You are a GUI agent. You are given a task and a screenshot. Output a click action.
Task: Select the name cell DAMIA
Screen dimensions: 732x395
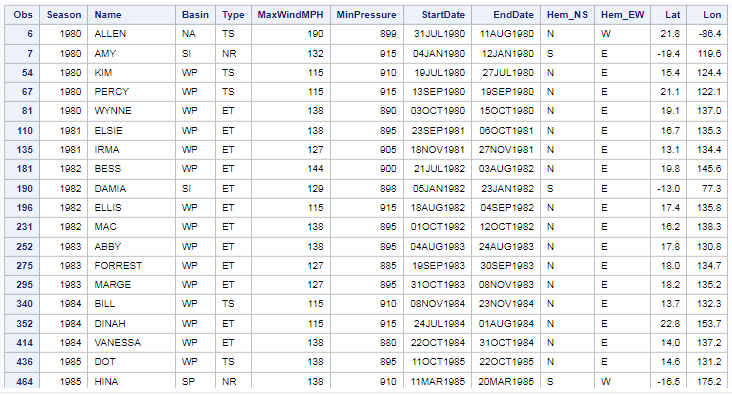(132, 189)
